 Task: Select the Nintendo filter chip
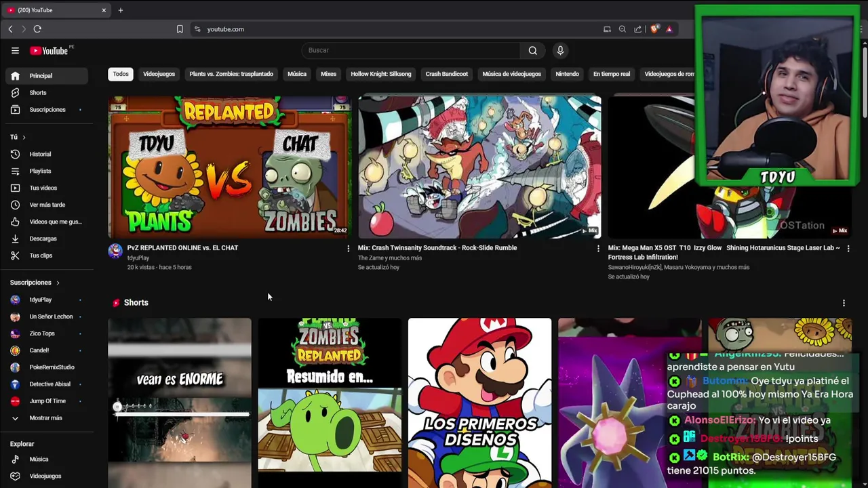[x=568, y=74]
